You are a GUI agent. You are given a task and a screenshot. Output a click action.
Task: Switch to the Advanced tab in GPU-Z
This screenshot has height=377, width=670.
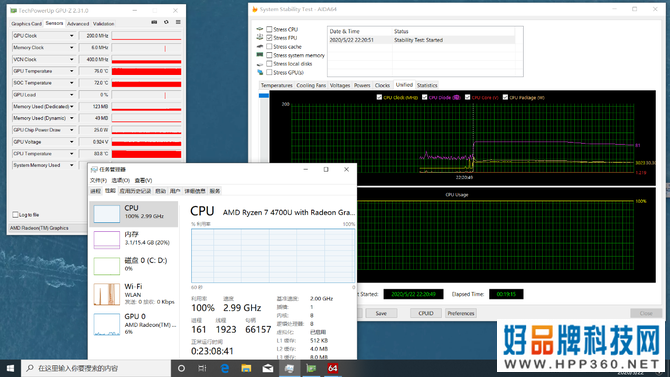[78, 24]
